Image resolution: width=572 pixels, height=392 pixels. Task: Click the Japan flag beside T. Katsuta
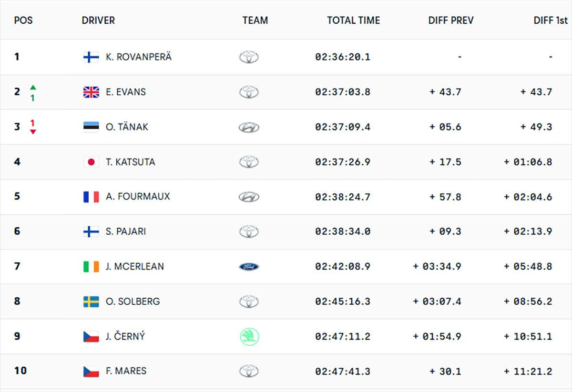[x=91, y=162]
